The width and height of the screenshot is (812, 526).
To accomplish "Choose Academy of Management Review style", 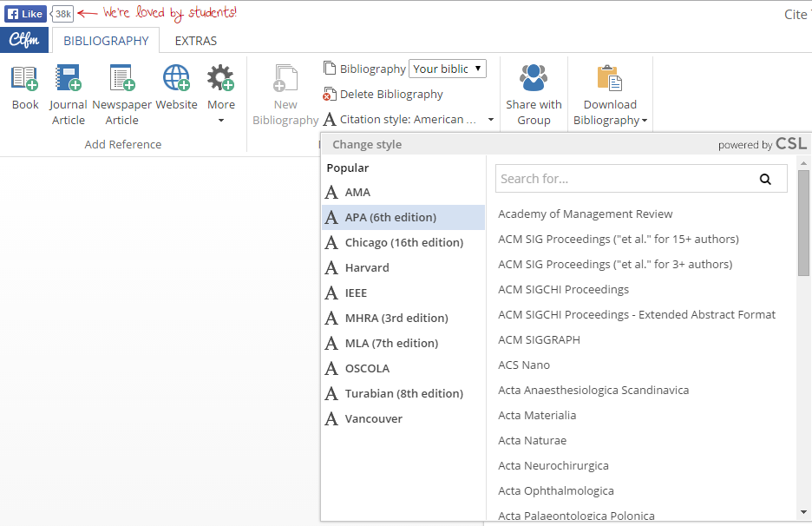I will click(586, 214).
